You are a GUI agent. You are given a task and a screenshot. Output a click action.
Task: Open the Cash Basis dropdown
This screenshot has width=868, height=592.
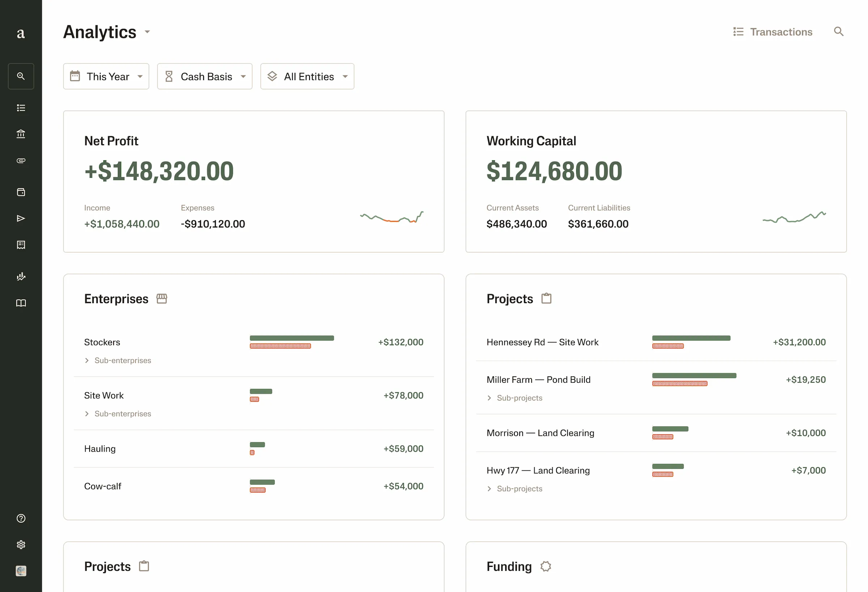coord(205,76)
